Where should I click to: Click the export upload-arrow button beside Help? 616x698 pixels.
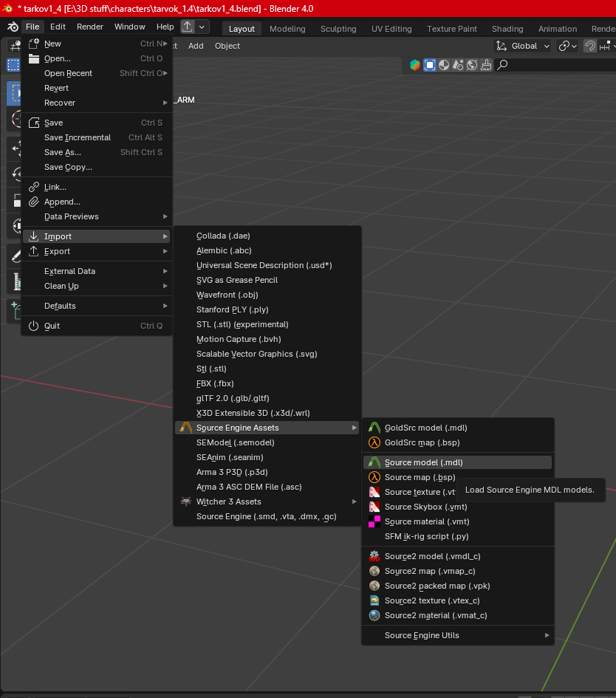[188, 27]
